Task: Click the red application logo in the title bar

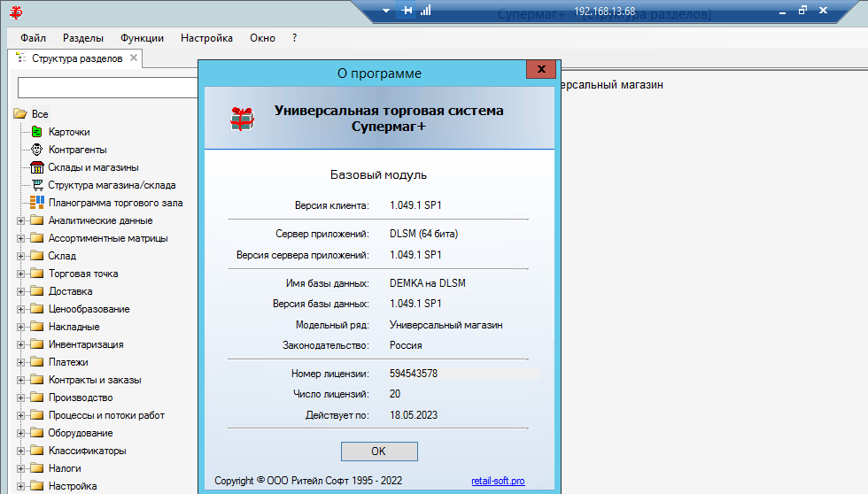Action: tap(16, 12)
